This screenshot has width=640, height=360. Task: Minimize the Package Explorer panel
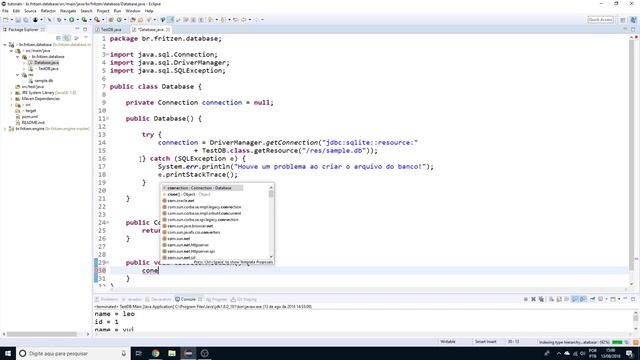tap(77, 29)
